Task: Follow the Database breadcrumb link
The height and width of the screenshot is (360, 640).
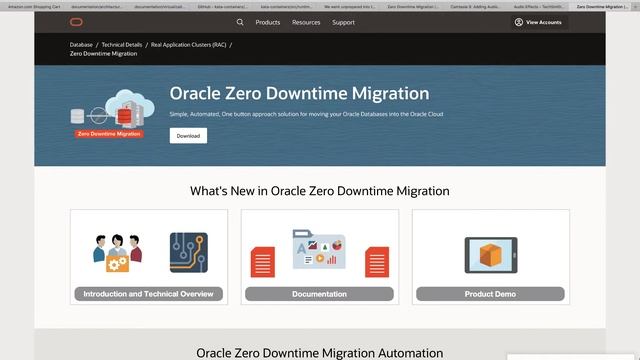Action: click(x=81, y=44)
